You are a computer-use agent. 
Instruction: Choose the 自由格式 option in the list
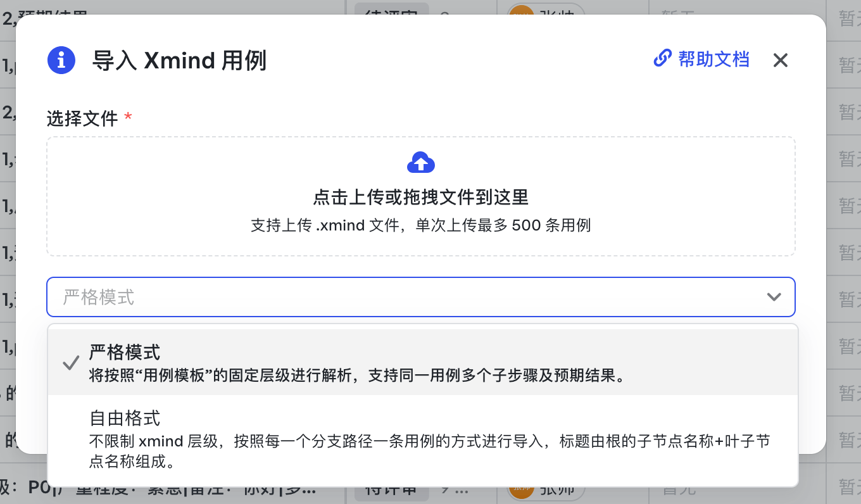pos(423,439)
